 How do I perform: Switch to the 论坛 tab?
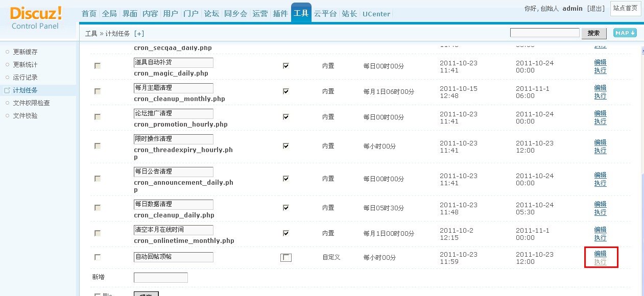tap(211, 14)
